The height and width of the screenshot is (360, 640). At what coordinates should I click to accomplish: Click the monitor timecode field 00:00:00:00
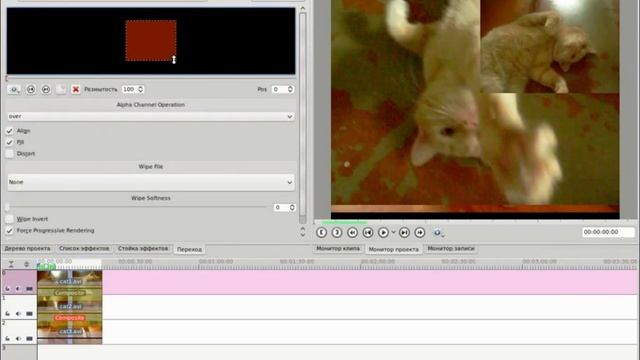click(x=608, y=232)
